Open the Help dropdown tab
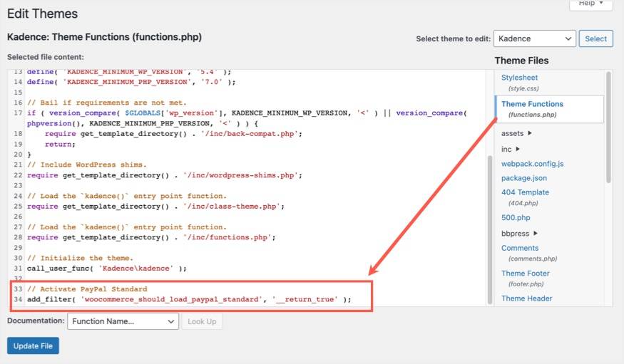The width and height of the screenshot is (624, 364). pyautogui.click(x=591, y=4)
